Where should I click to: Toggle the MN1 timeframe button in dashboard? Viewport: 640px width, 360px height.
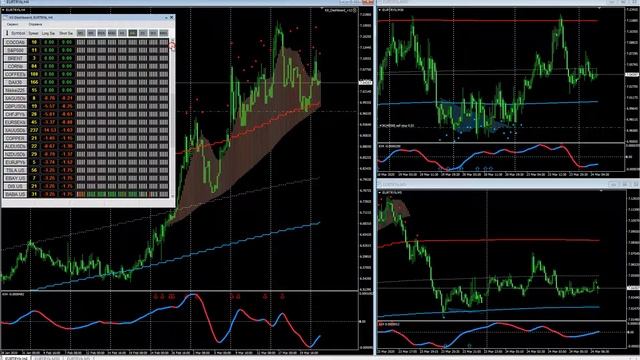(163, 33)
